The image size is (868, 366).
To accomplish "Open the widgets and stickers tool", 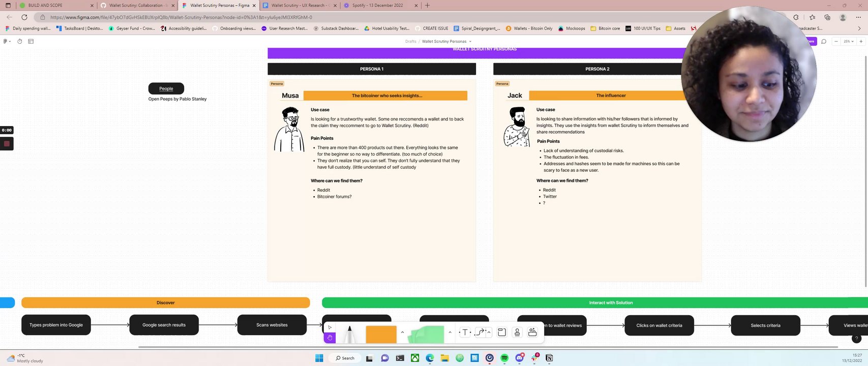I will [532, 332].
